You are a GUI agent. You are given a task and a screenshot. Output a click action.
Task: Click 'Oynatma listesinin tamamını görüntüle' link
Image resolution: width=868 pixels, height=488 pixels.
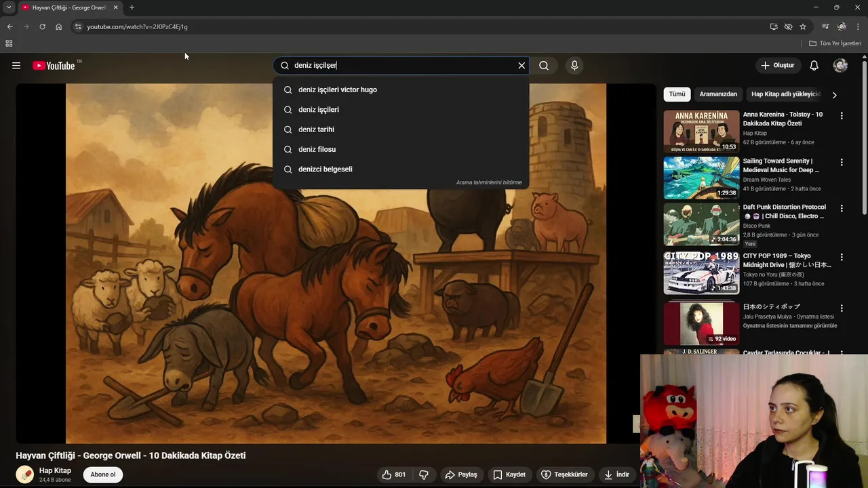point(790,326)
